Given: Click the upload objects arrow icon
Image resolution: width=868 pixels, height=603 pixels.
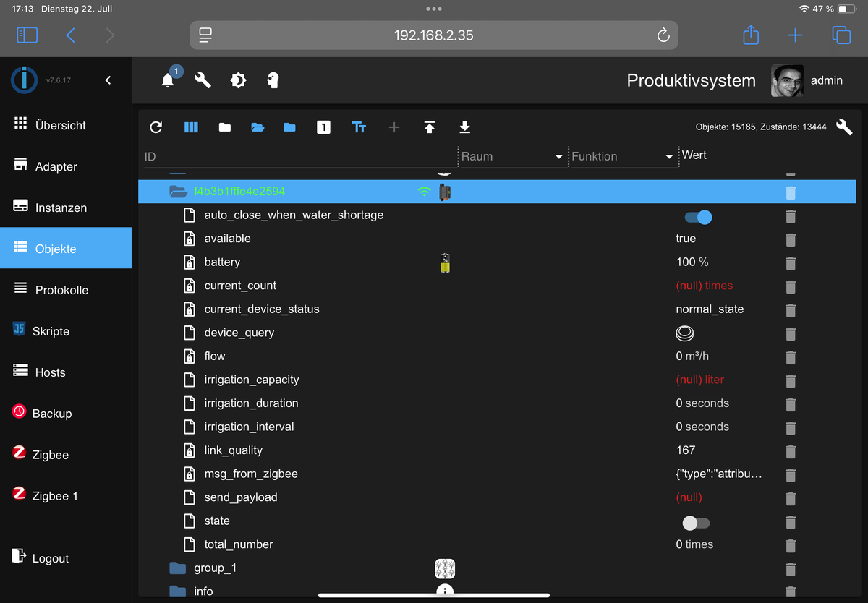Looking at the screenshot, I should [430, 127].
